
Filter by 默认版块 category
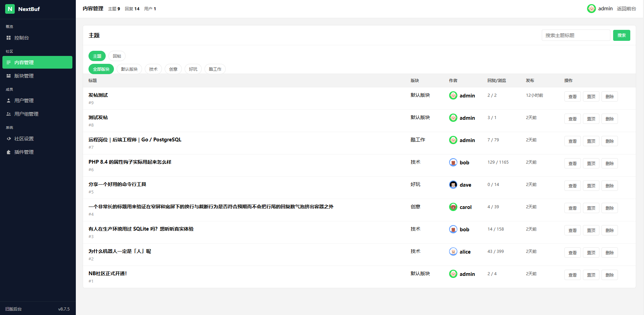point(129,69)
